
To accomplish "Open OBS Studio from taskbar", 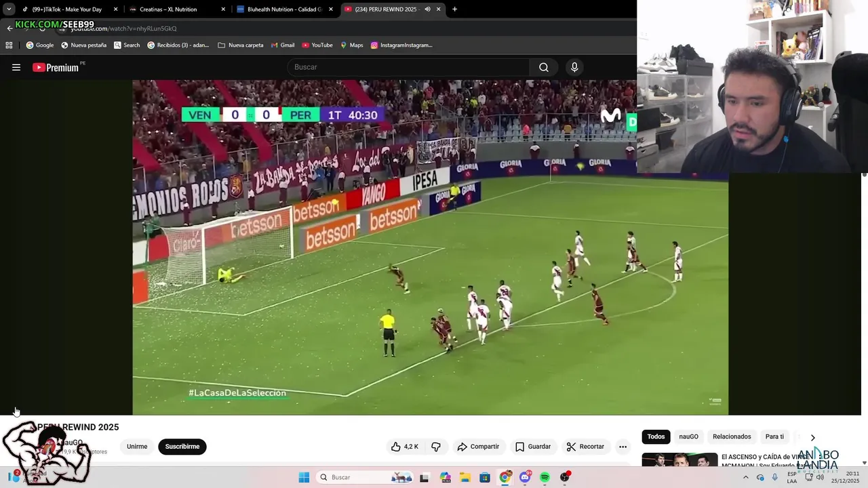I will tap(565, 477).
